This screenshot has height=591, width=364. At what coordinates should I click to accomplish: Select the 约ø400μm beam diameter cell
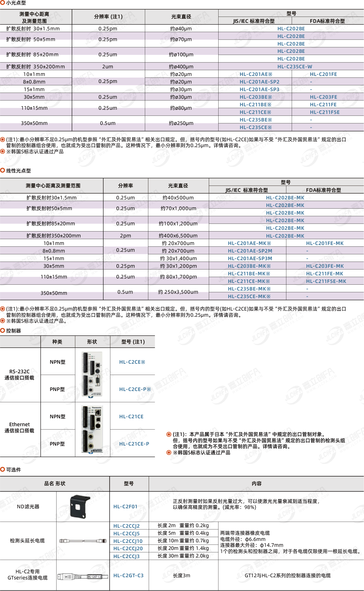point(181,67)
